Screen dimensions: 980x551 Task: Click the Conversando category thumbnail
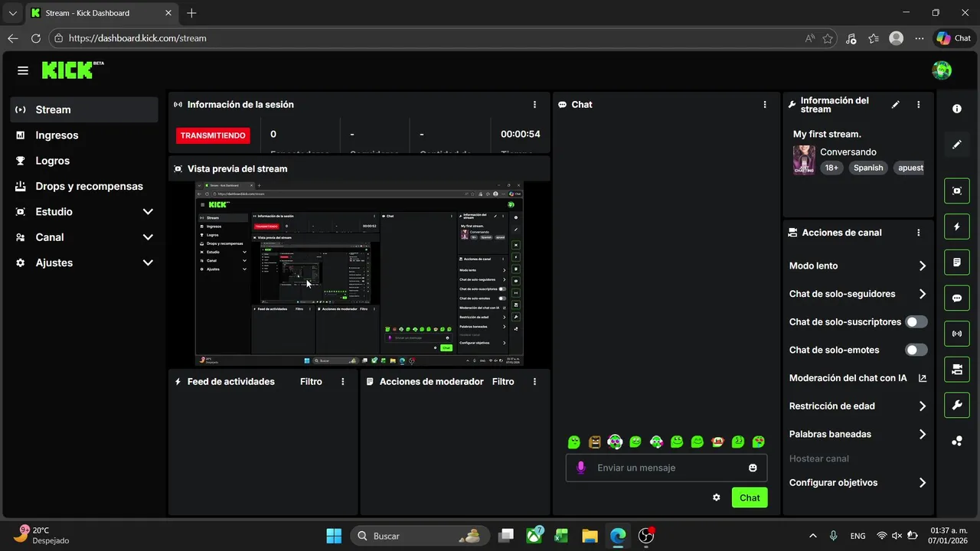tap(804, 160)
